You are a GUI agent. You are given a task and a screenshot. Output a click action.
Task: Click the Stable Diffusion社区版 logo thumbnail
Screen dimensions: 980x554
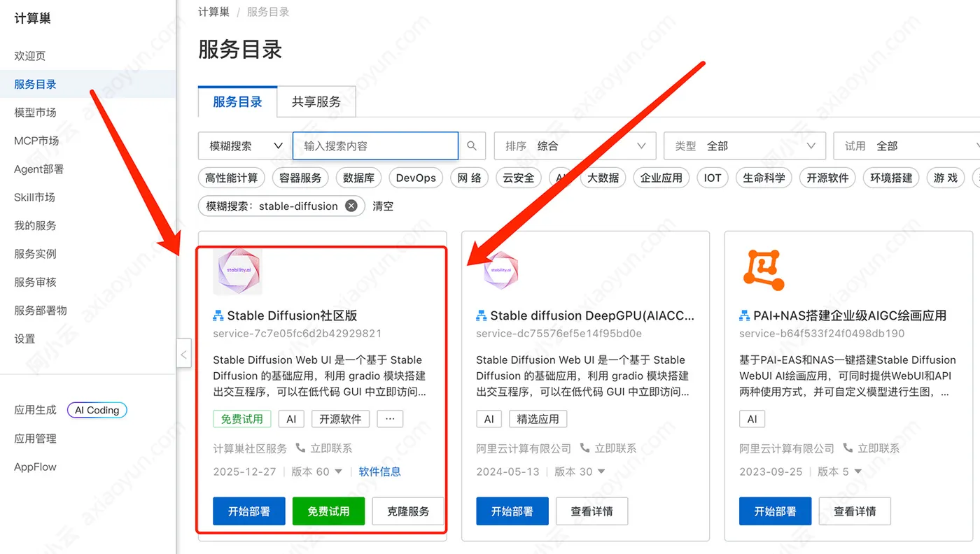[x=237, y=270]
